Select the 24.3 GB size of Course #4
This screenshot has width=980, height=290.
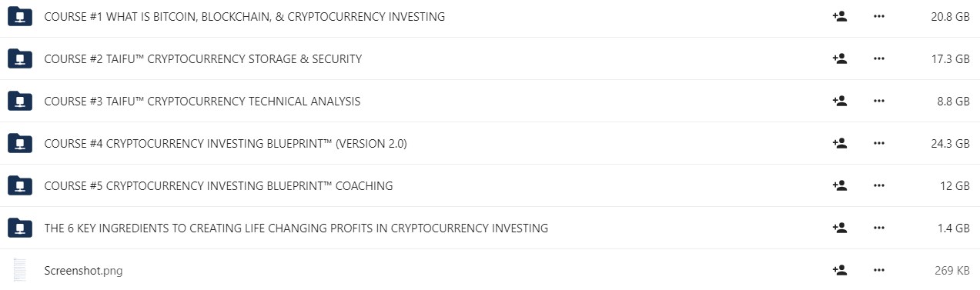(950, 143)
